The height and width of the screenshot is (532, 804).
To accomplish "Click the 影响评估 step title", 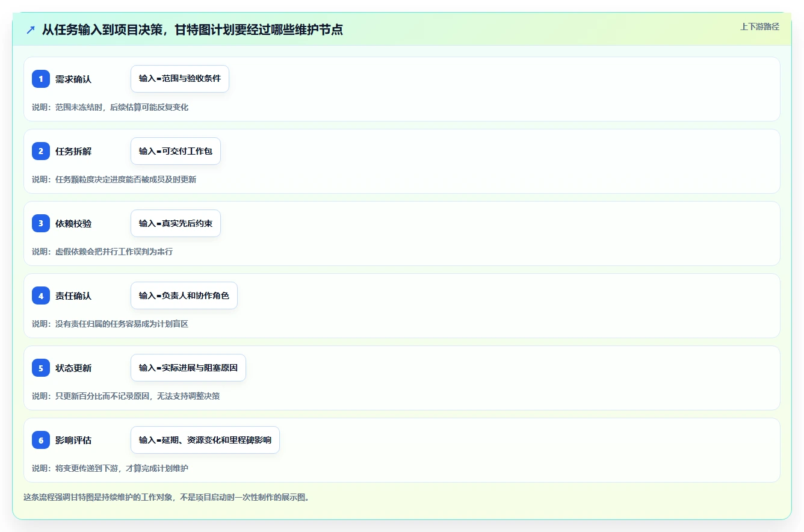I will [73, 440].
